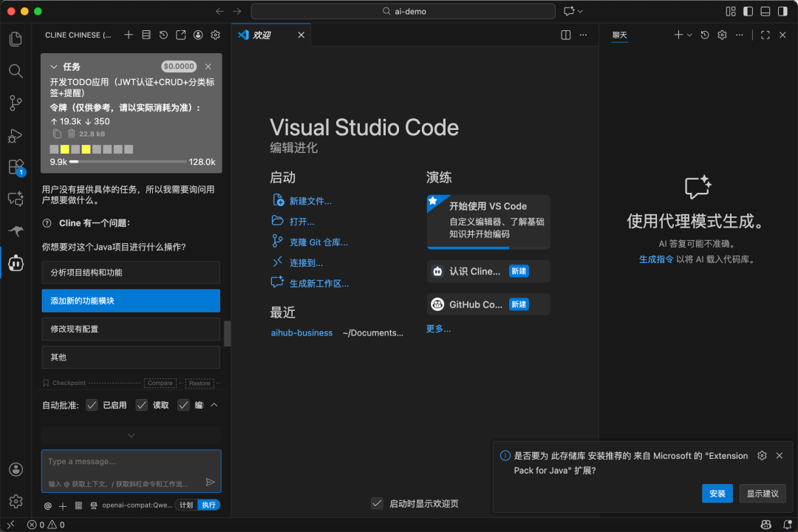Choose option 其他
The image size is (798, 532).
point(131,358)
